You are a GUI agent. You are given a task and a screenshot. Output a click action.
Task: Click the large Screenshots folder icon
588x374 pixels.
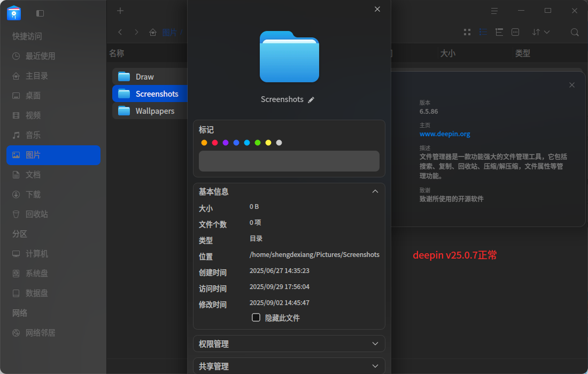[289, 57]
